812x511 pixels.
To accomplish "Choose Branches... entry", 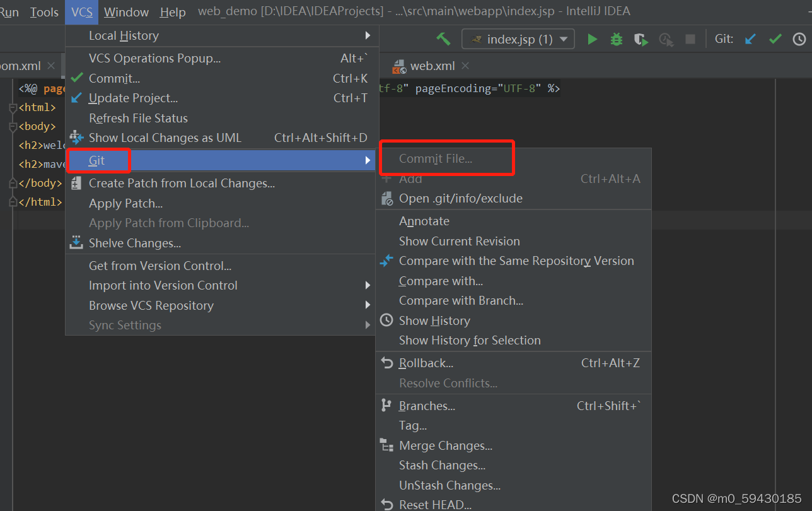I will click(513, 406).
